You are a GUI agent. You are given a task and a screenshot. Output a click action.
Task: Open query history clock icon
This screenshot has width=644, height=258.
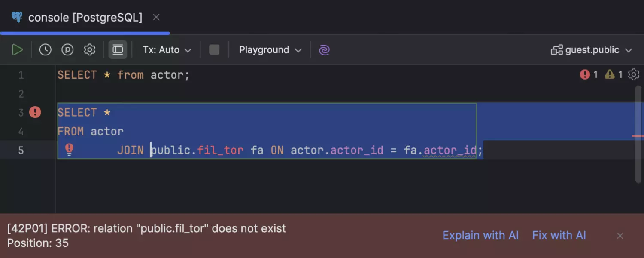pyautogui.click(x=45, y=50)
